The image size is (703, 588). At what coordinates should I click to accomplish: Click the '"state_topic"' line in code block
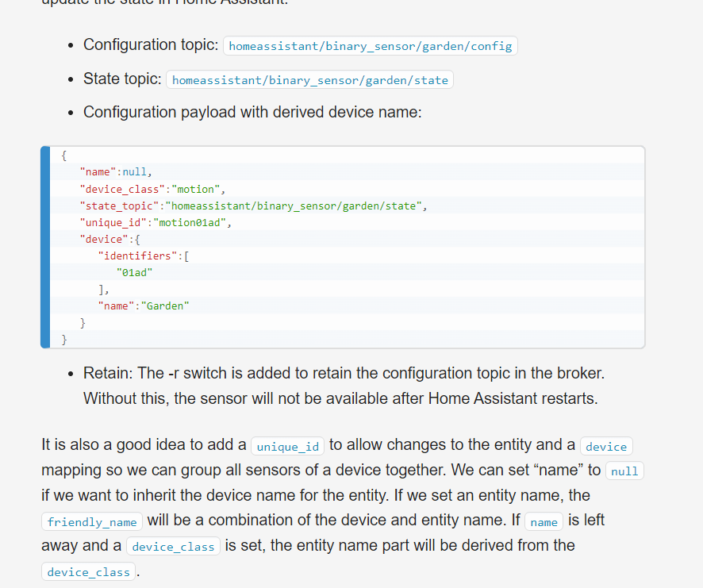click(x=253, y=206)
